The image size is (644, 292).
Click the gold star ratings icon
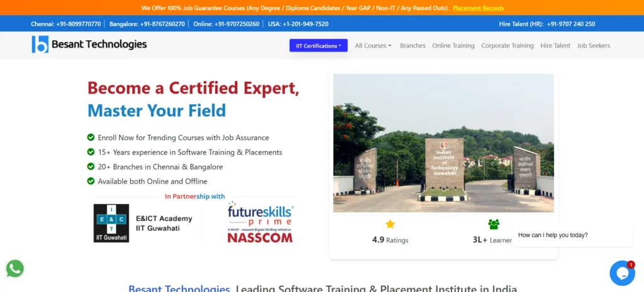pyautogui.click(x=390, y=224)
